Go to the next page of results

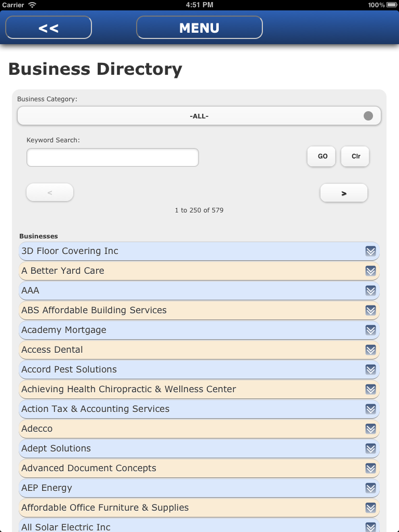[343, 193]
